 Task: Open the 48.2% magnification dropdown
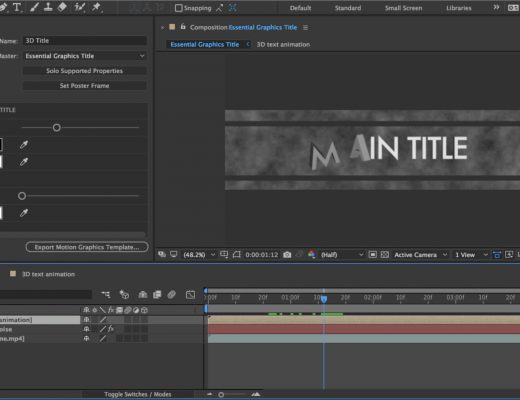click(199, 255)
